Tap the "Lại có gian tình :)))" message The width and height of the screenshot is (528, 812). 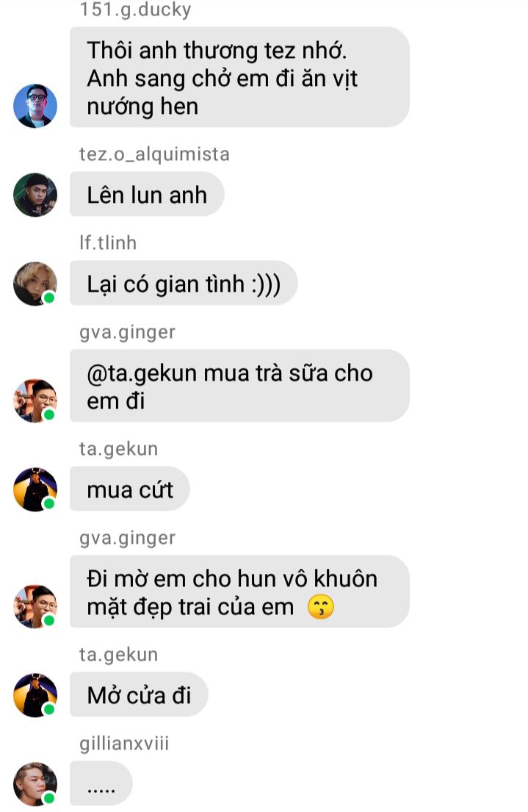tap(184, 284)
